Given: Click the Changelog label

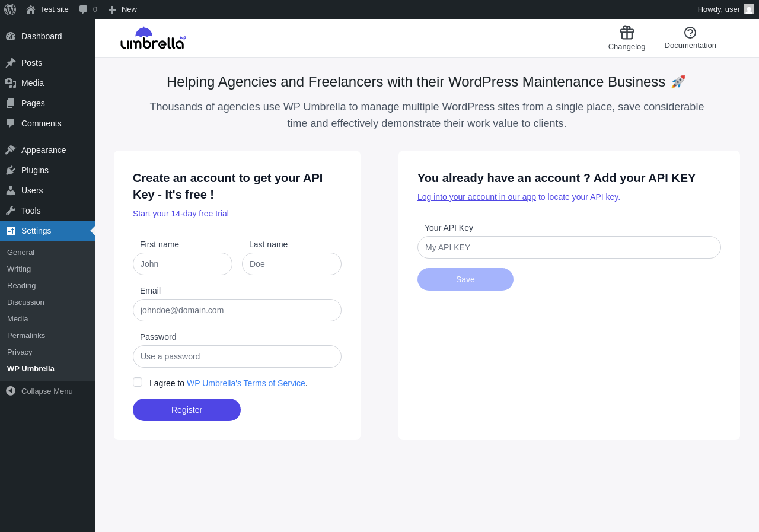Looking at the screenshot, I should (x=627, y=46).
